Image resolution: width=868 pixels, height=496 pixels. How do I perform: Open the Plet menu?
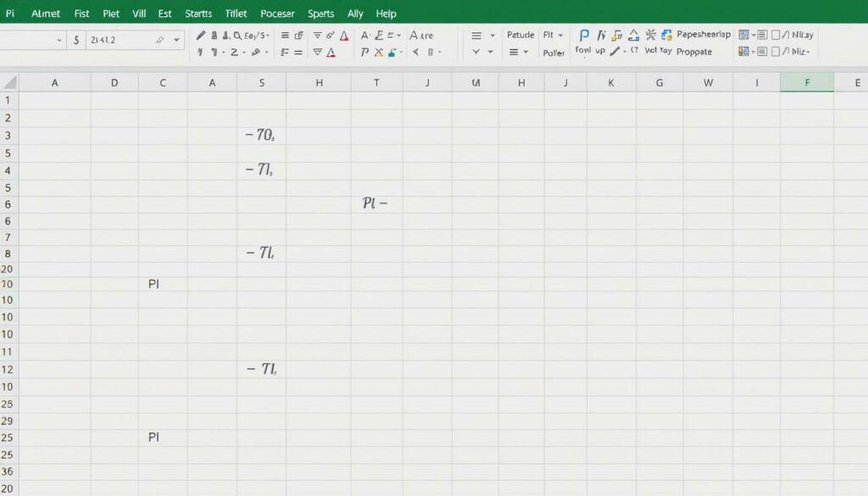[111, 14]
